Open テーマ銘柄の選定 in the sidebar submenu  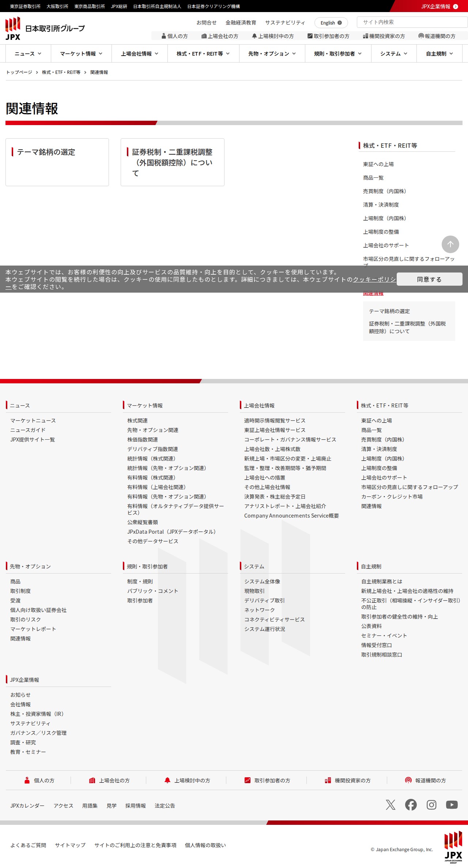389,311
